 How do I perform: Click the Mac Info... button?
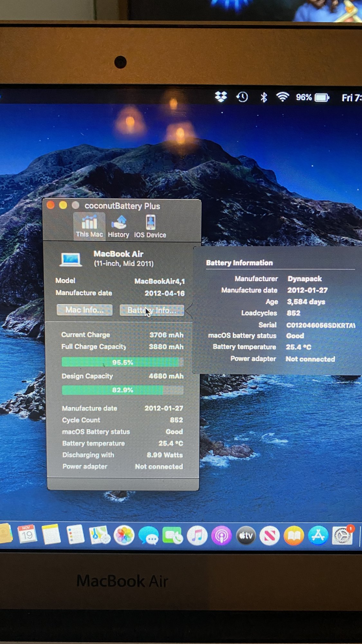click(85, 310)
